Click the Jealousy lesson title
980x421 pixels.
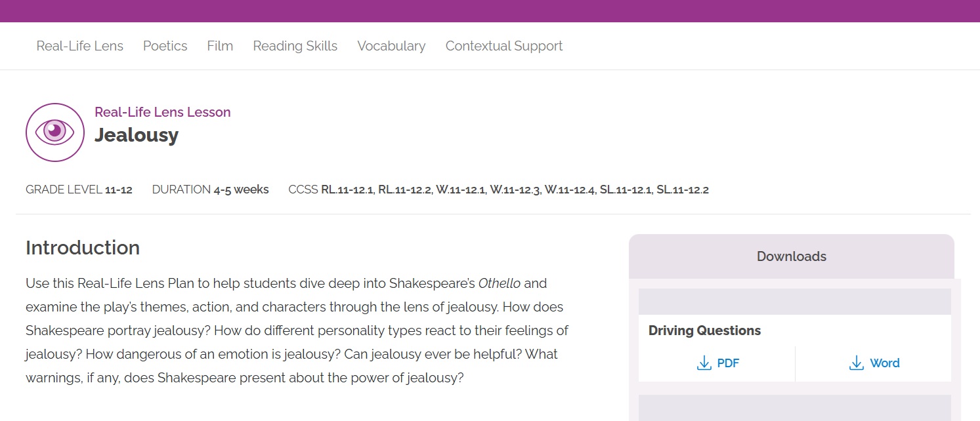pyautogui.click(x=137, y=135)
